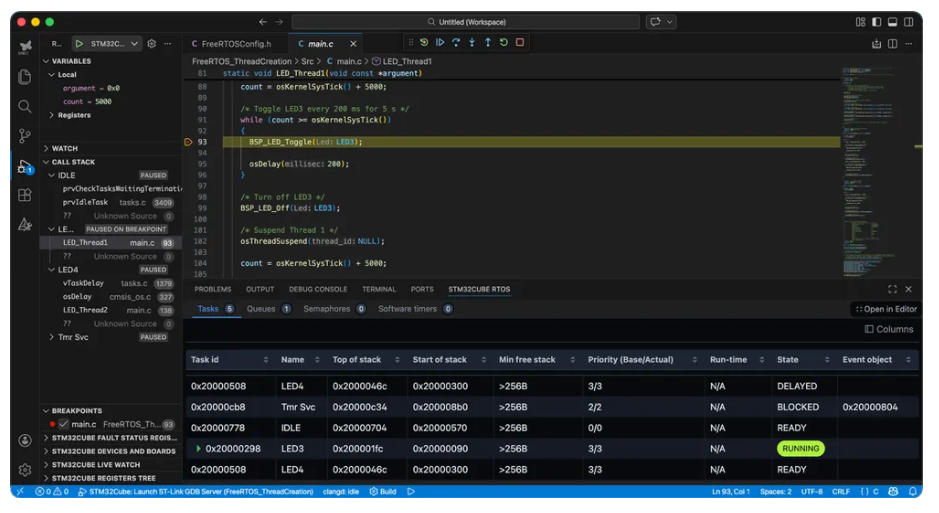
Task: Step Over in debug toolbar
Action: click(456, 43)
